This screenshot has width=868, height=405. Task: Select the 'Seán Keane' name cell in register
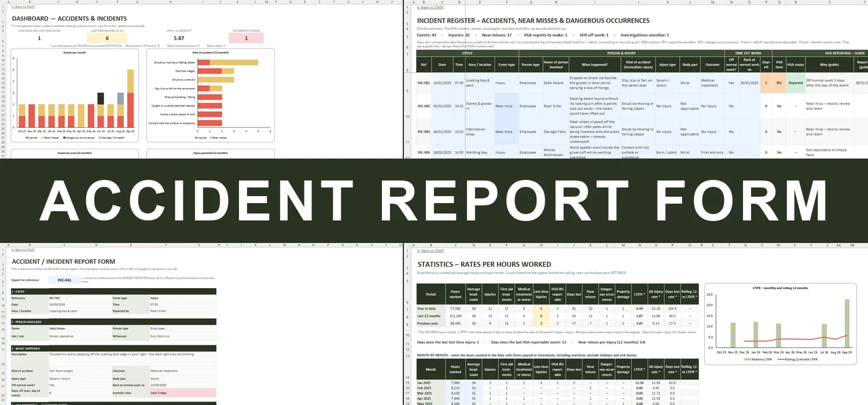[556, 83]
